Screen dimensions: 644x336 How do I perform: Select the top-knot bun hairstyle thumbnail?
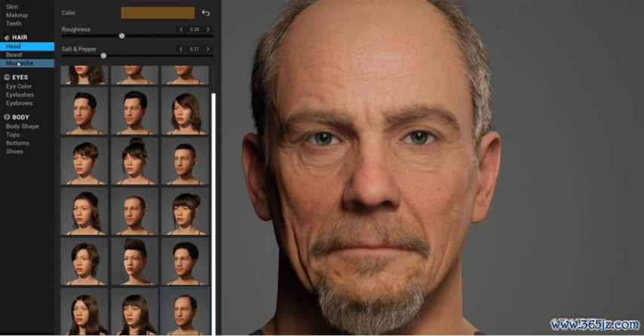tap(135, 160)
